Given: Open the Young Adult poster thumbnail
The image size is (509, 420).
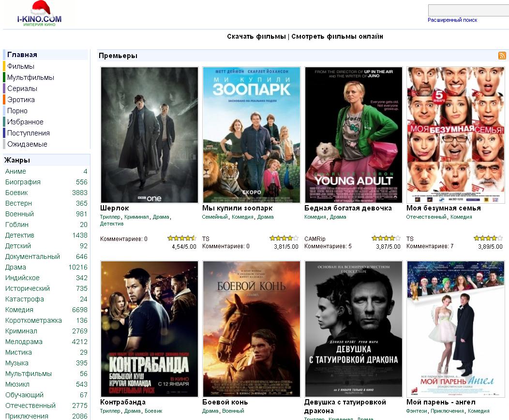Looking at the screenshot, I should [354, 135].
